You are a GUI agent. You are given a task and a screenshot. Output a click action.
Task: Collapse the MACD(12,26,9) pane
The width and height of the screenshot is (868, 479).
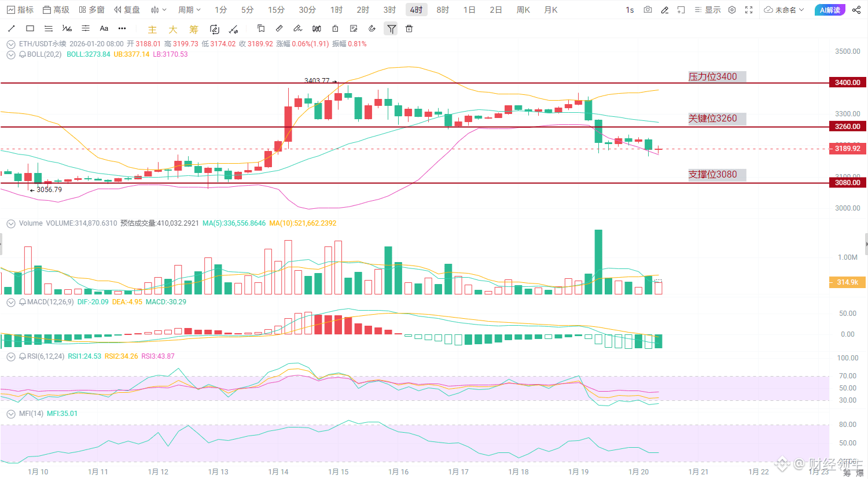tap(11, 302)
